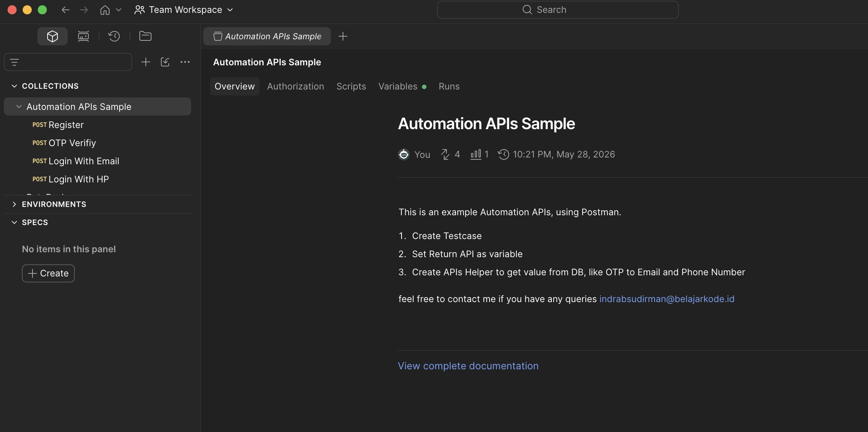Viewport: 868px width, 432px height.
Task: Open the POST Login With HP request
Action: coord(71,179)
